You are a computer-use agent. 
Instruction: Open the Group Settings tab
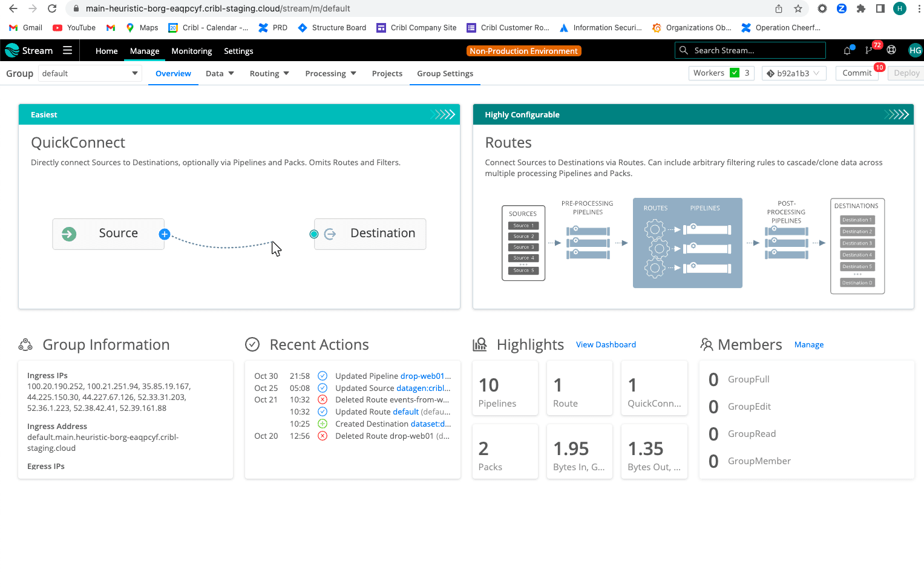click(445, 73)
